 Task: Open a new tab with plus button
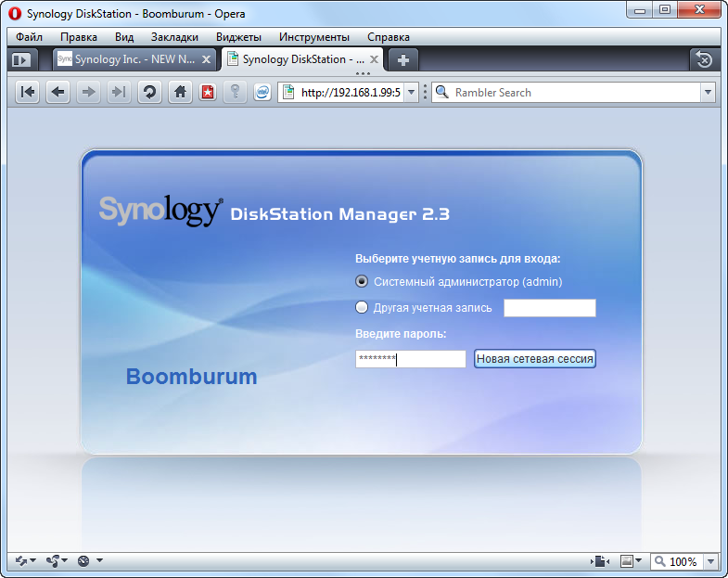click(403, 60)
